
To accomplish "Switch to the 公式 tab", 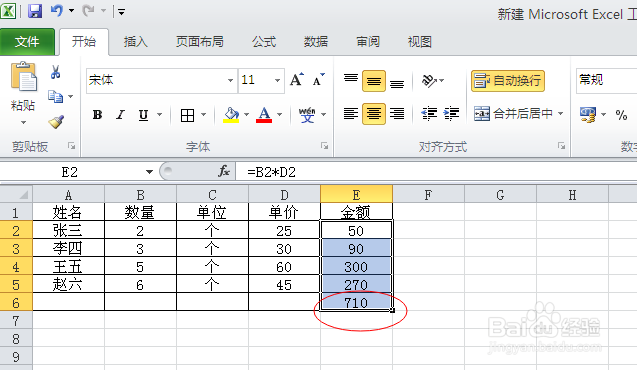I will [264, 41].
